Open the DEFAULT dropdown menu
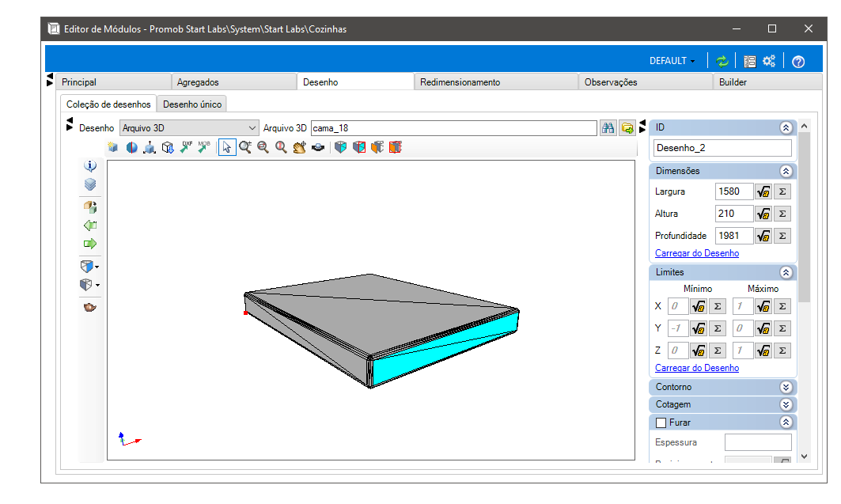 (x=672, y=61)
